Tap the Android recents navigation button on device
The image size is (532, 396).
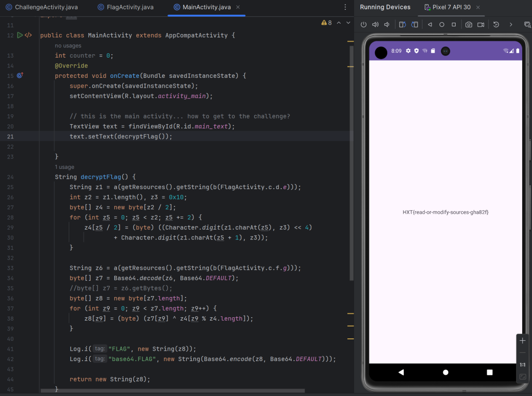pos(490,372)
